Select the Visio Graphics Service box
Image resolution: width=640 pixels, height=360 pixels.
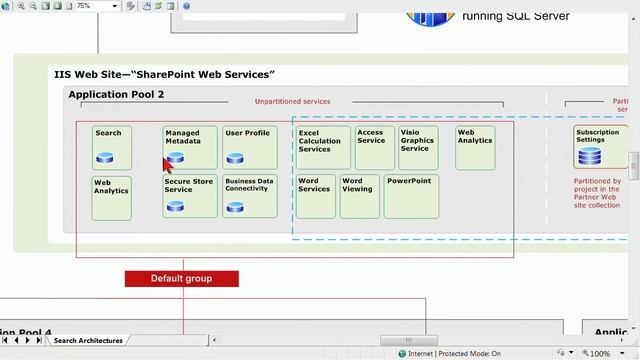418,147
